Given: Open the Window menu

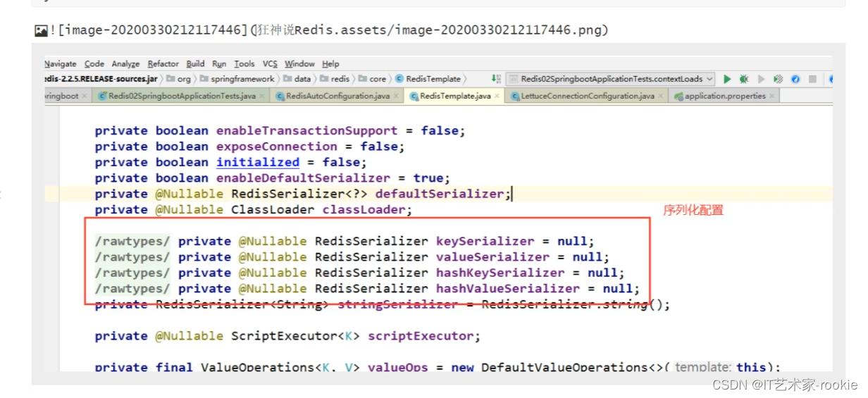Looking at the screenshot, I should 300,63.
